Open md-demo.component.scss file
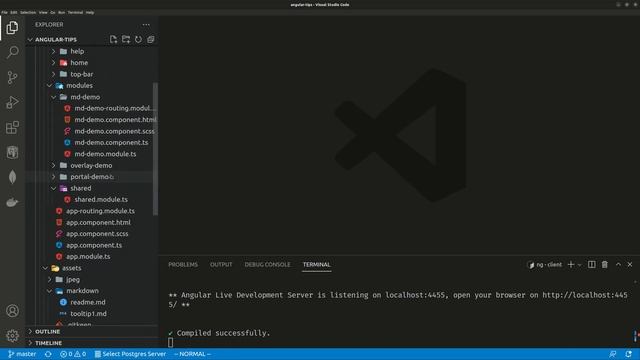640x360 pixels. tap(114, 131)
